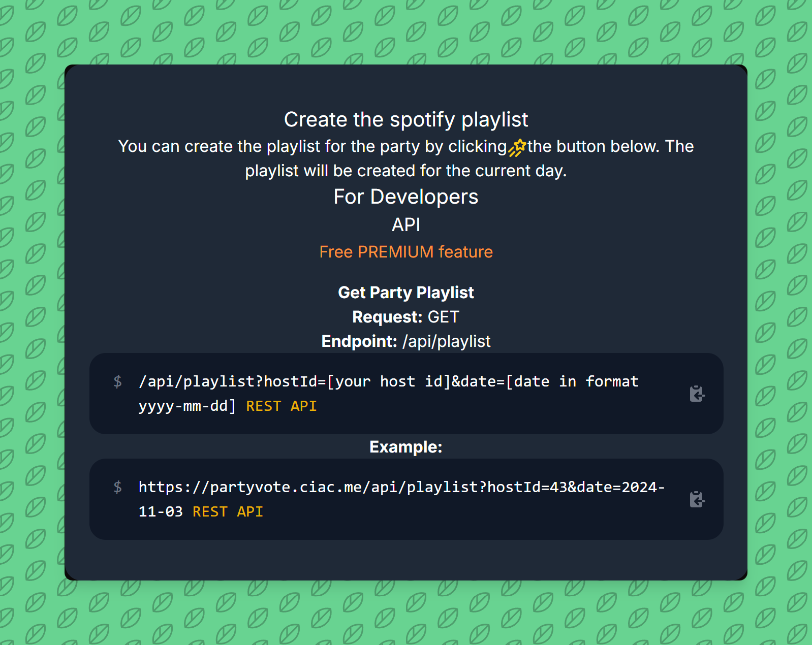
Task: Select the Example heading above the URL
Action: (x=405, y=447)
